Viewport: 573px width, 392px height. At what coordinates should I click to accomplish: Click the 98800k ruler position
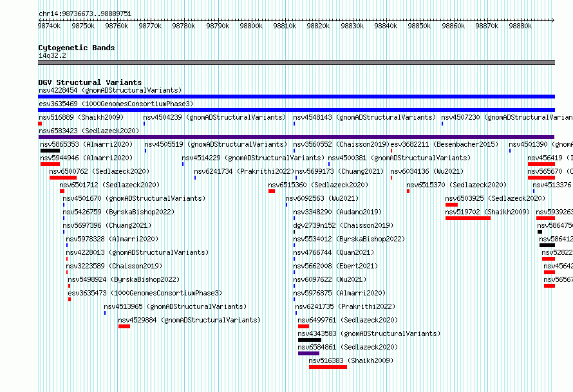pos(251,26)
